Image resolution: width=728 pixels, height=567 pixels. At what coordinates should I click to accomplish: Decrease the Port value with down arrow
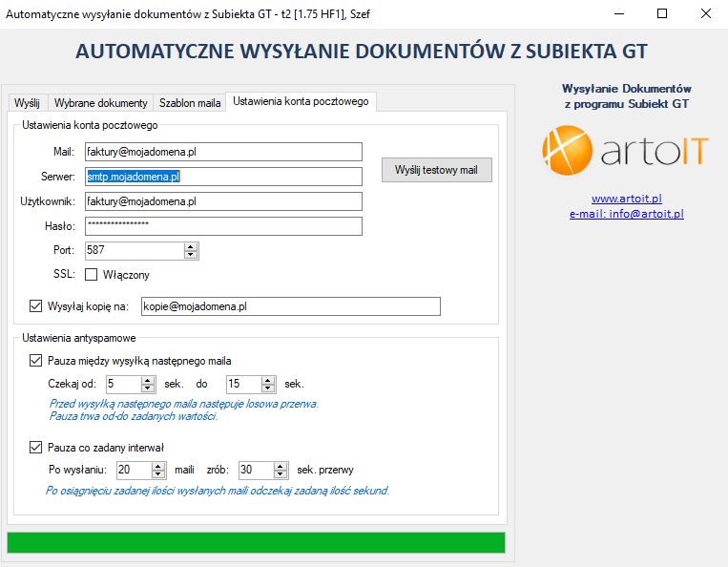click(x=191, y=255)
